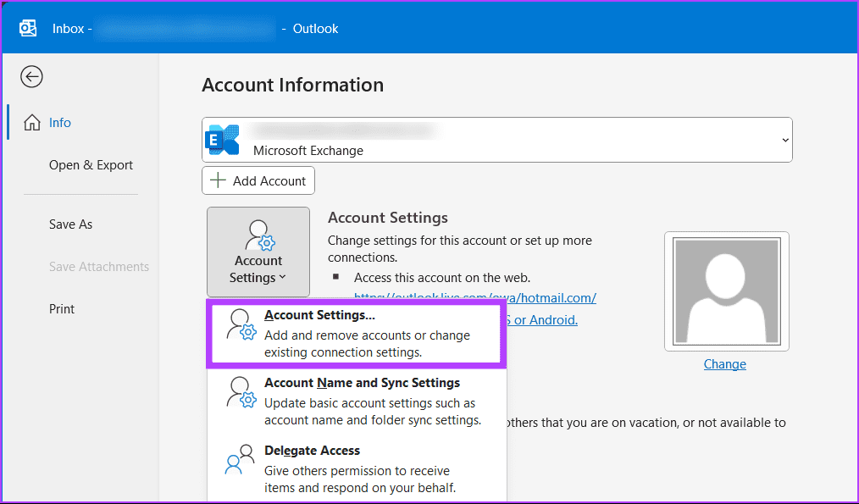
Task: Choose the Account Settings... menu entry
Action: 356,334
